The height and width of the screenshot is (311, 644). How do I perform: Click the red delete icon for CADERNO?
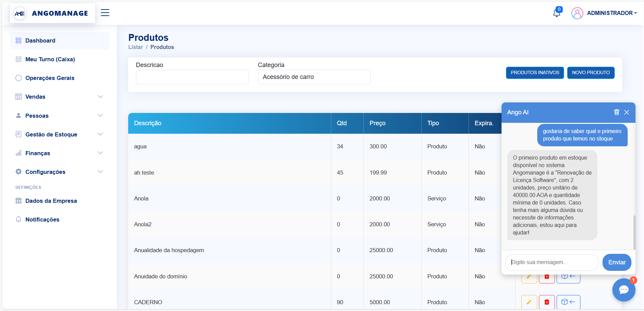(x=547, y=302)
